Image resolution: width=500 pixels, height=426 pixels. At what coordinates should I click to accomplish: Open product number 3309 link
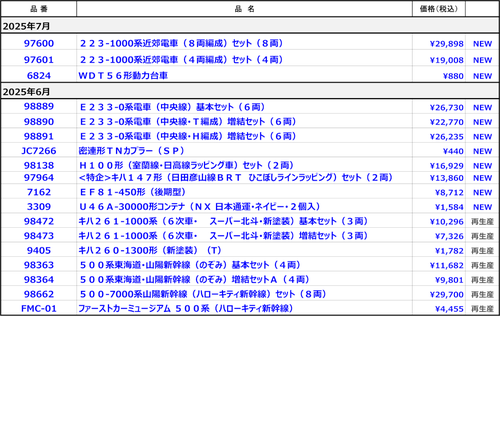[x=39, y=207]
